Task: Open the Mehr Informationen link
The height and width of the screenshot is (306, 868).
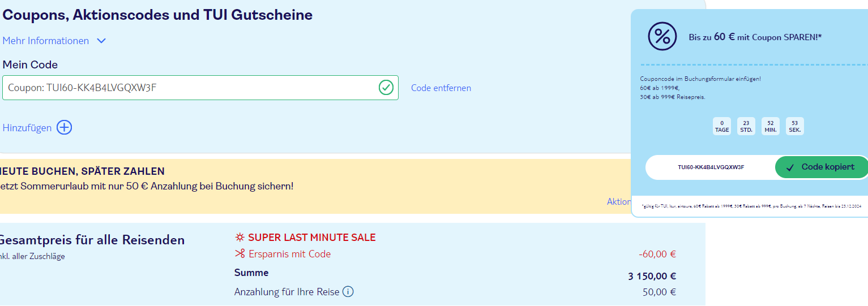Action: (46, 41)
